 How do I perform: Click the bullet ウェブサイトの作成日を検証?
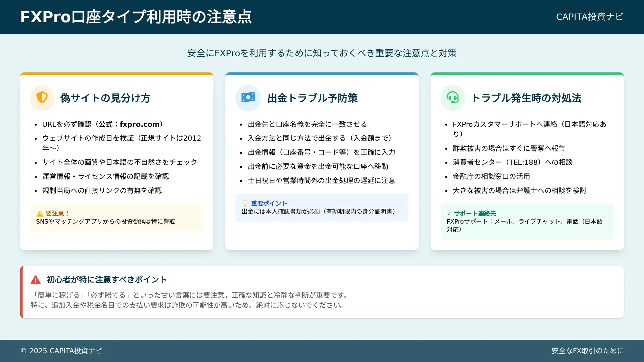click(122, 143)
